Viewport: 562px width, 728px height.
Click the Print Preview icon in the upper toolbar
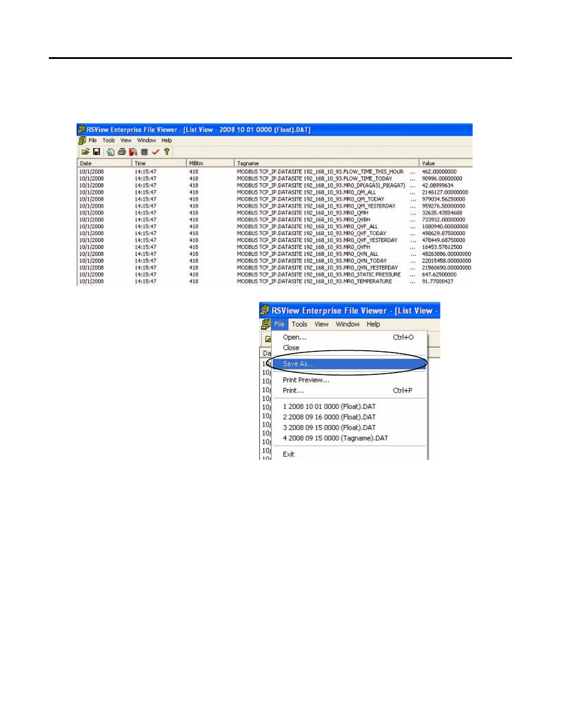tap(110, 152)
